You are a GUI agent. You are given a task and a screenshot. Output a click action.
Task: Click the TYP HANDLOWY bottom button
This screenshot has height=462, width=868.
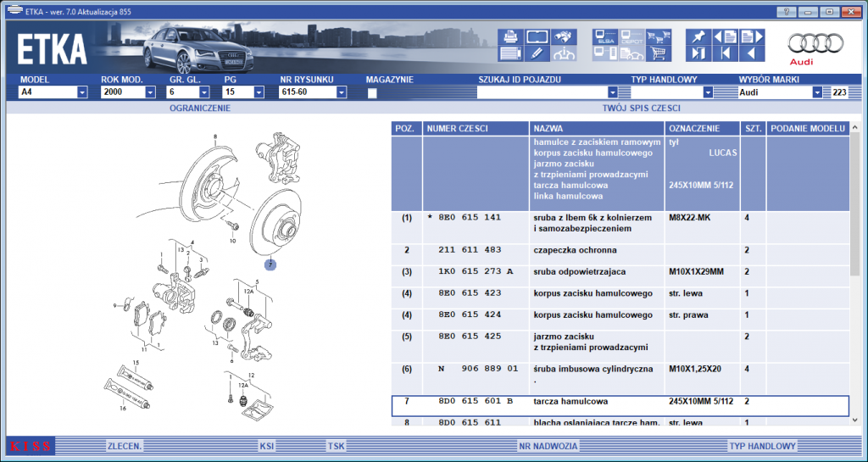[x=763, y=446]
